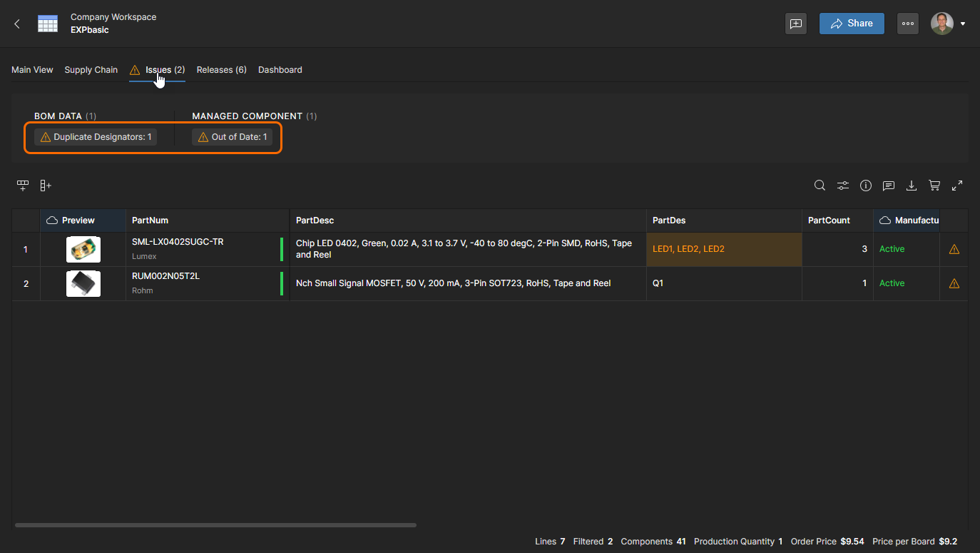Click the Share button
Image resolution: width=980 pixels, height=553 pixels.
point(852,24)
